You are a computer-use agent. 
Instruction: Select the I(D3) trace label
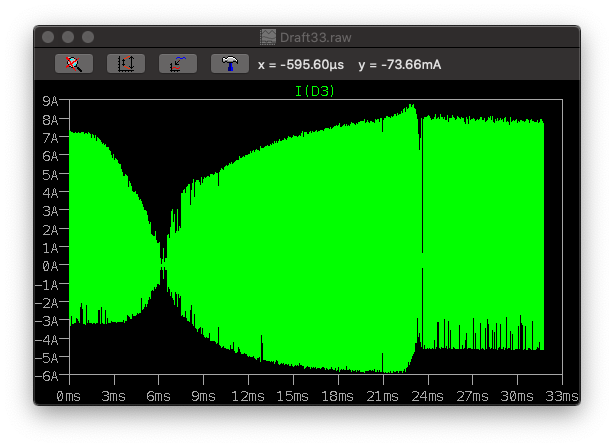(315, 91)
